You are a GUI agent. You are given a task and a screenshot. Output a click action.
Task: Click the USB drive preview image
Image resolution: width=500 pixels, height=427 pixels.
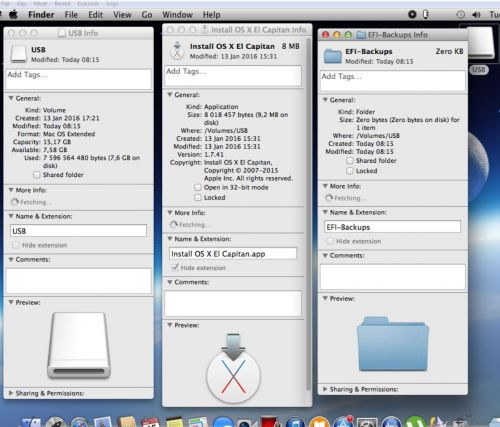pos(79,345)
